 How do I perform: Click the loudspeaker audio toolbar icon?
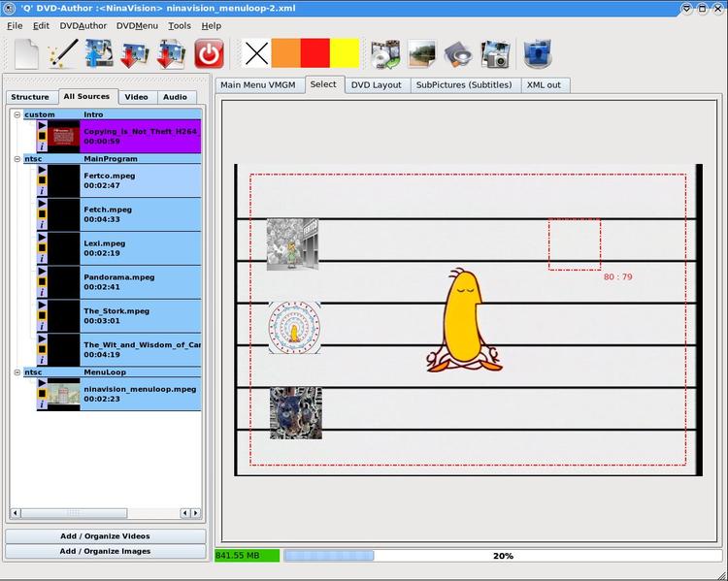(x=458, y=54)
